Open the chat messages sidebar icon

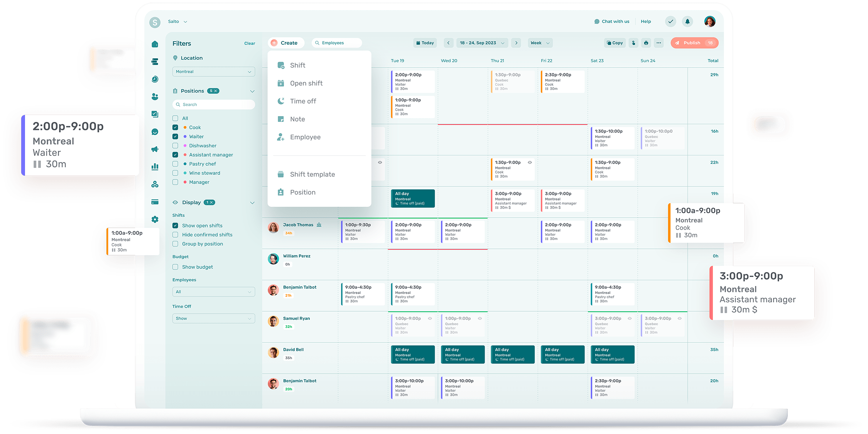pyautogui.click(x=155, y=132)
